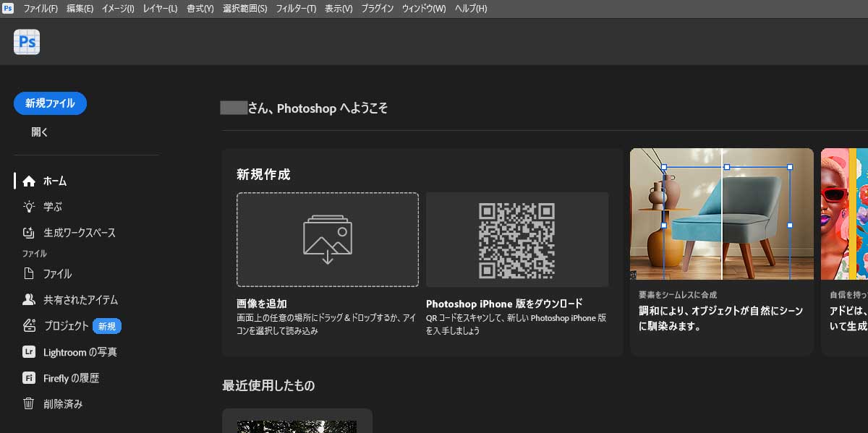Click the dashed 画像を追加 drop area
The height and width of the screenshot is (433, 868).
click(328, 239)
